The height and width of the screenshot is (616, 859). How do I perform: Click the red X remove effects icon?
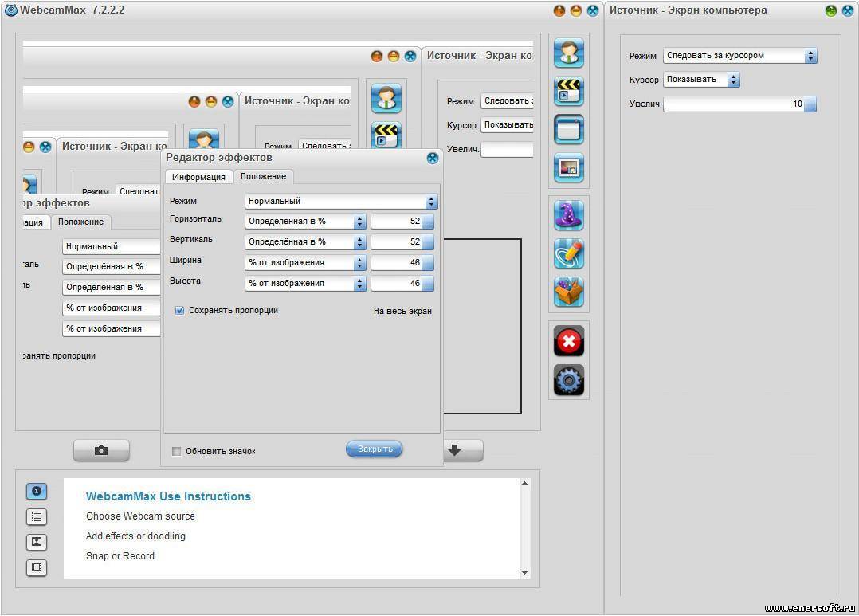pos(569,341)
